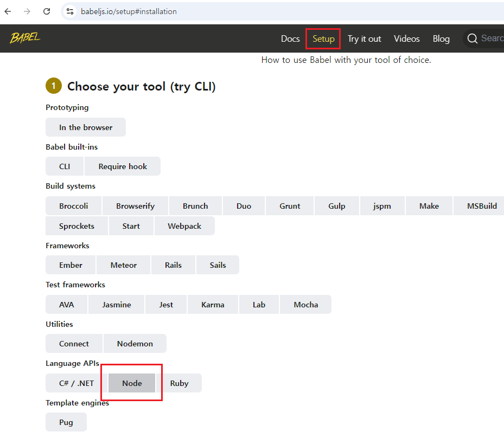Click the Babel logo
504x438 pixels.
(x=25, y=38)
